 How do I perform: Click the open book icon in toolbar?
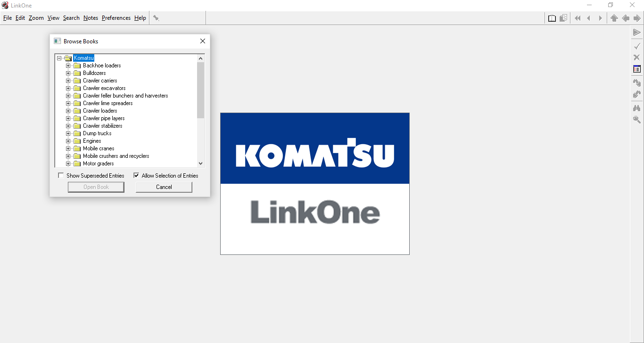[552, 18]
